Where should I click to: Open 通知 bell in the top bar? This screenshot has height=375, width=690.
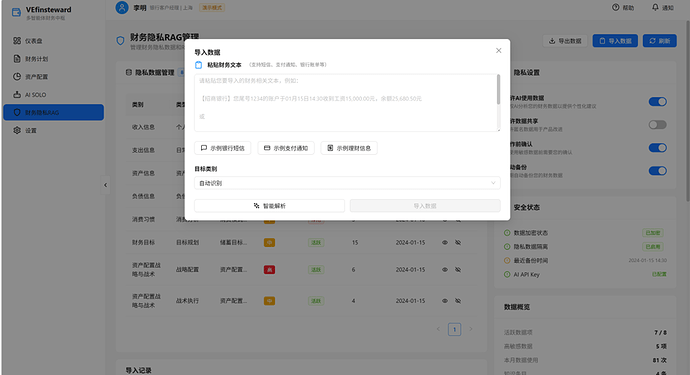(x=663, y=7)
